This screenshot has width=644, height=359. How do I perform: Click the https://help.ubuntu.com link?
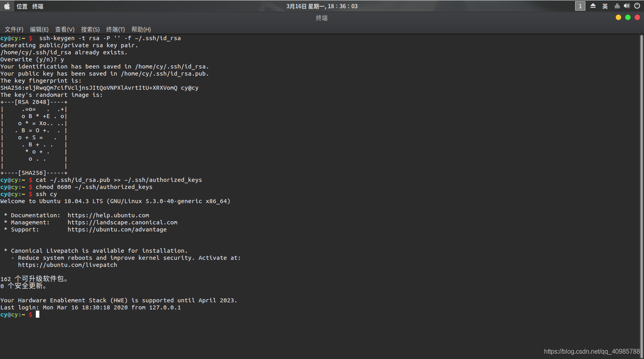tap(108, 215)
